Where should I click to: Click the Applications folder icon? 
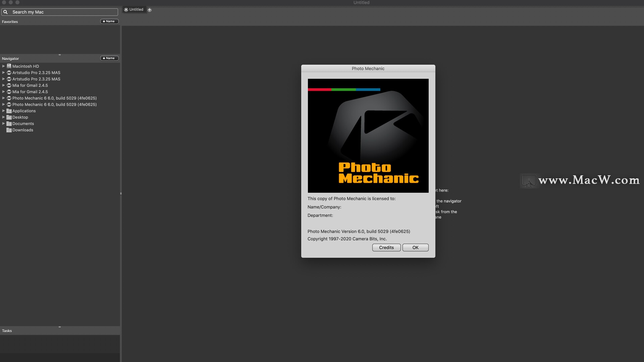[9, 111]
